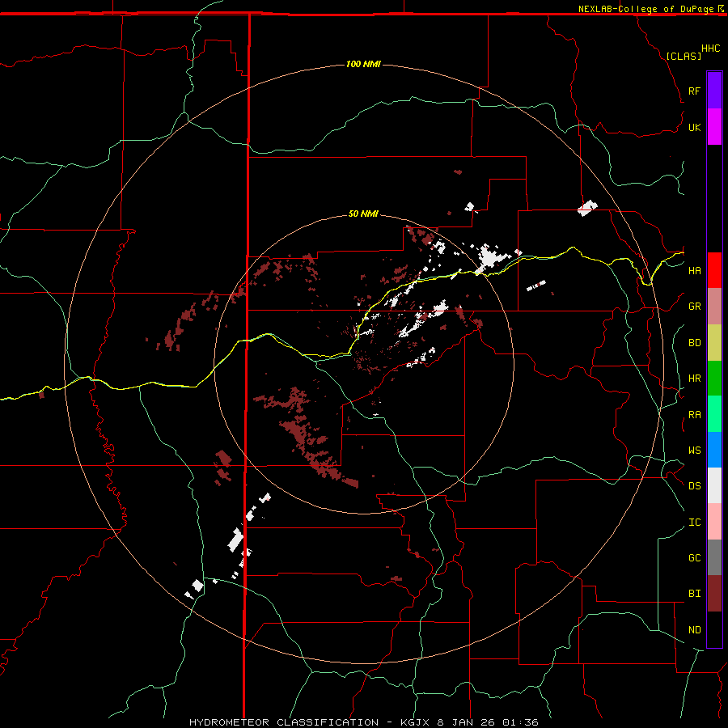Select the gray GC legend swatch

(714, 557)
